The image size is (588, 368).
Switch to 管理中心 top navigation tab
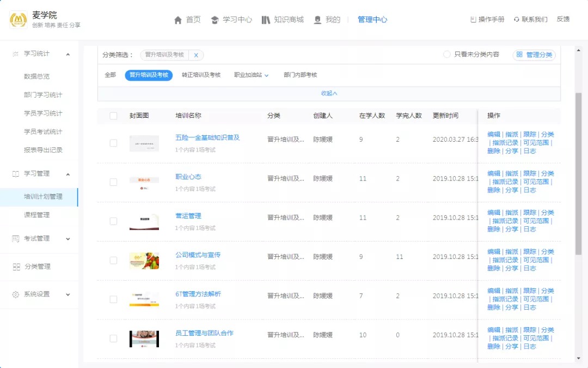coord(372,20)
